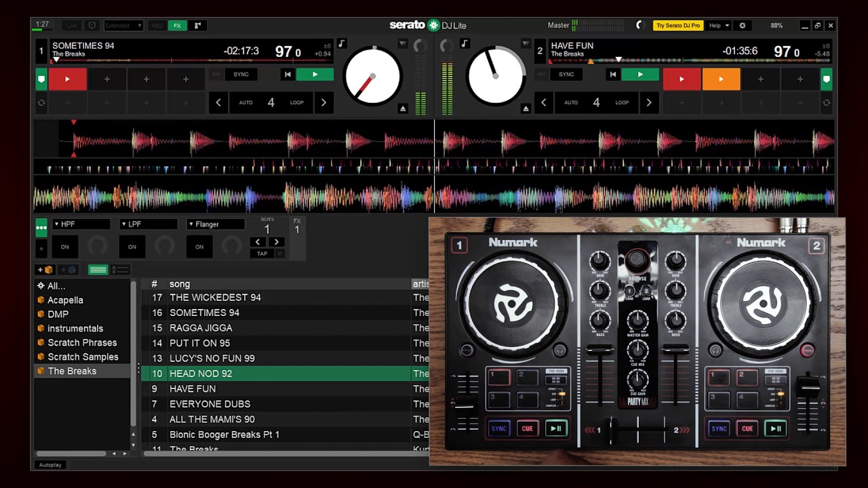
Task: Play deck 2 with the green play button
Action: (640, 75)
